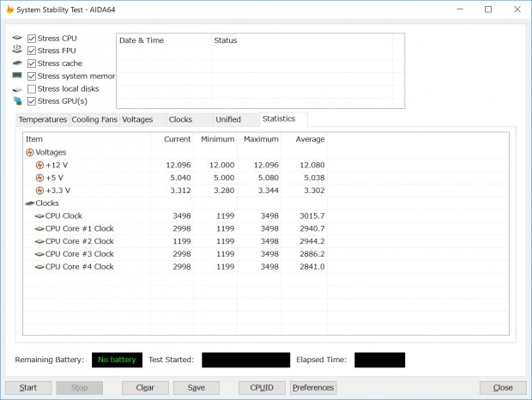Click the Item column header
Screen dimensions: 532x400
[x=87, y=139]
